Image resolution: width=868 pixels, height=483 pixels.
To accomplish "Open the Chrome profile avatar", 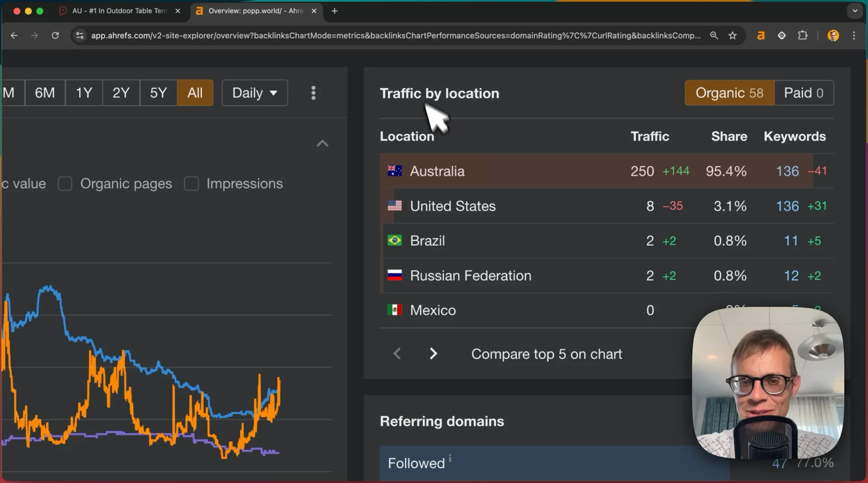I will (x=833, y=35).
